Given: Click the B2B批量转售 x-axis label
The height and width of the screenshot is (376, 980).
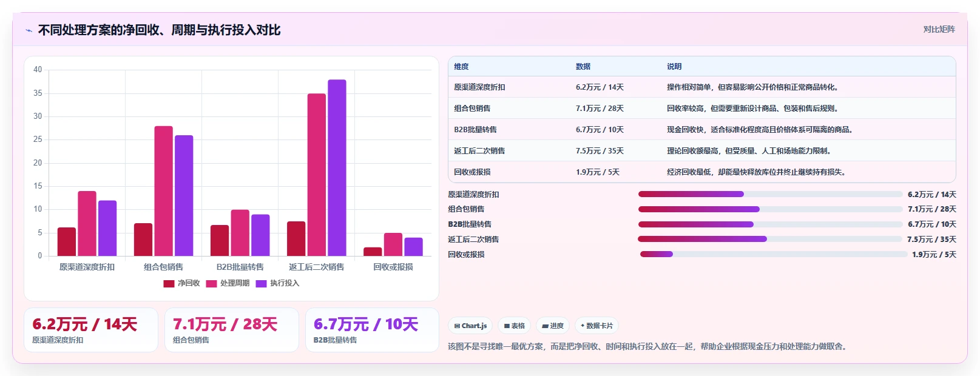Looking at the screenshot, I should [x=240, y=267].
